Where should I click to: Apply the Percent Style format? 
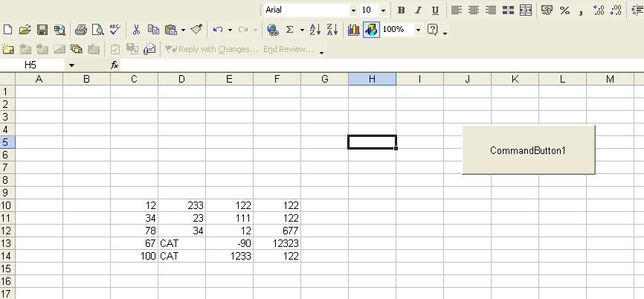[564, 10]
